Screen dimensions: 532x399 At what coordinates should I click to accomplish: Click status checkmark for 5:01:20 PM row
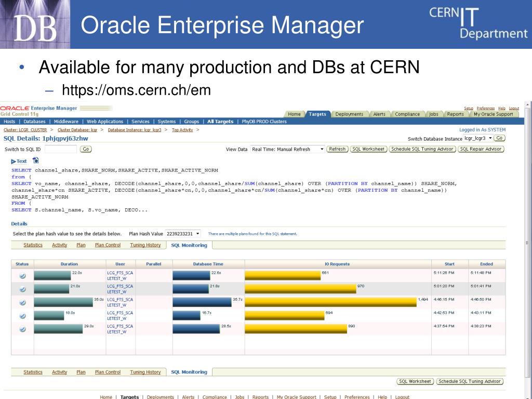point(22,289)
